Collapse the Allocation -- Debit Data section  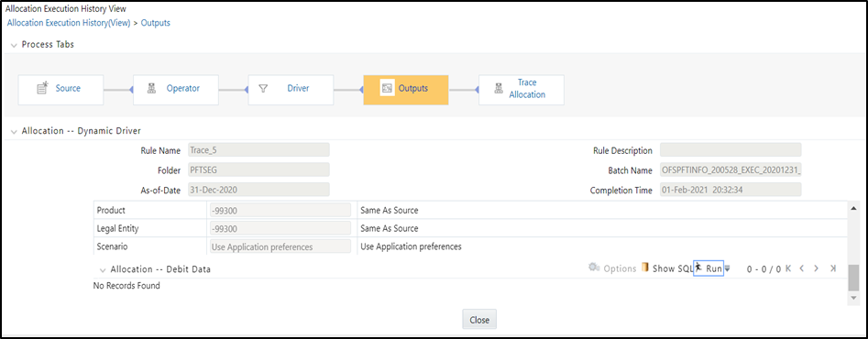tap(103, 269)
